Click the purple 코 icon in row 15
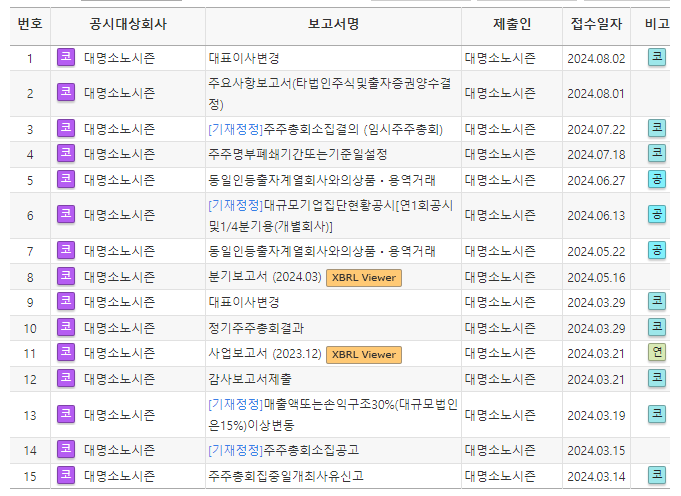The width and height of the screenshot is (681, 496). 66,475
